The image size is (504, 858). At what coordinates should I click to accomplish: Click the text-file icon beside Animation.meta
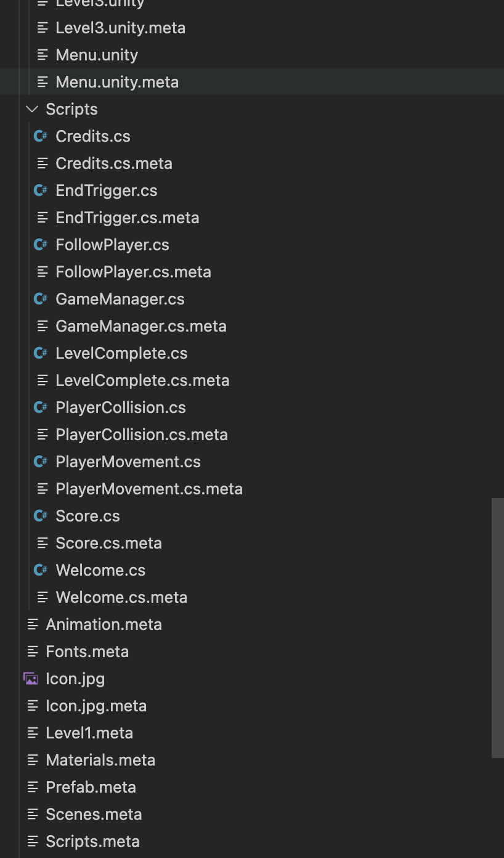point(33,624)
